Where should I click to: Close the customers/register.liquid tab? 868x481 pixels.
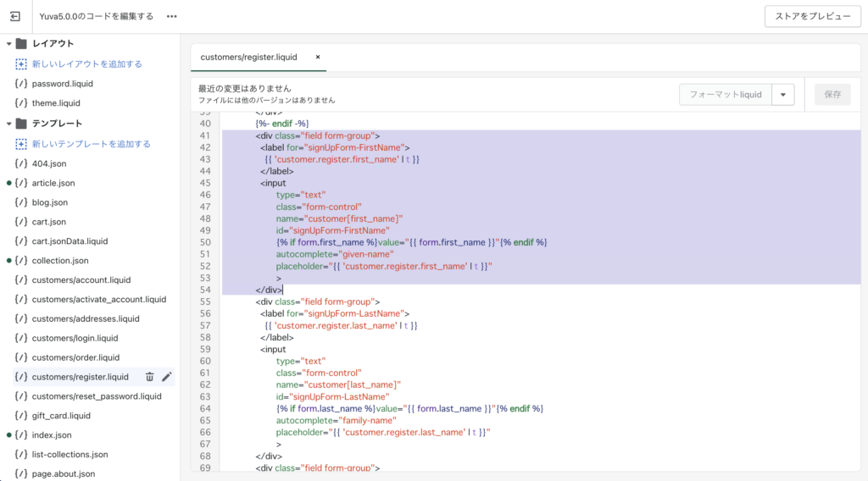click(318, 57)
